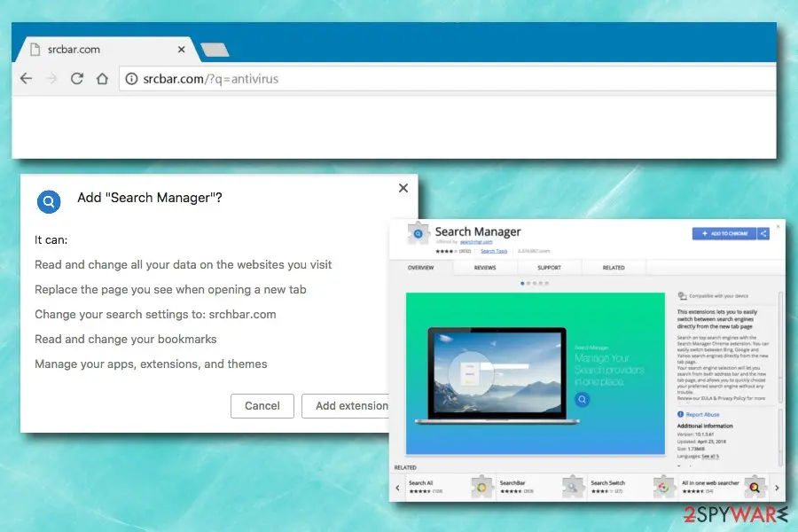Click Add to Chrome button
The height and width of the screenshot is (532, 798).
pos(724,234)
